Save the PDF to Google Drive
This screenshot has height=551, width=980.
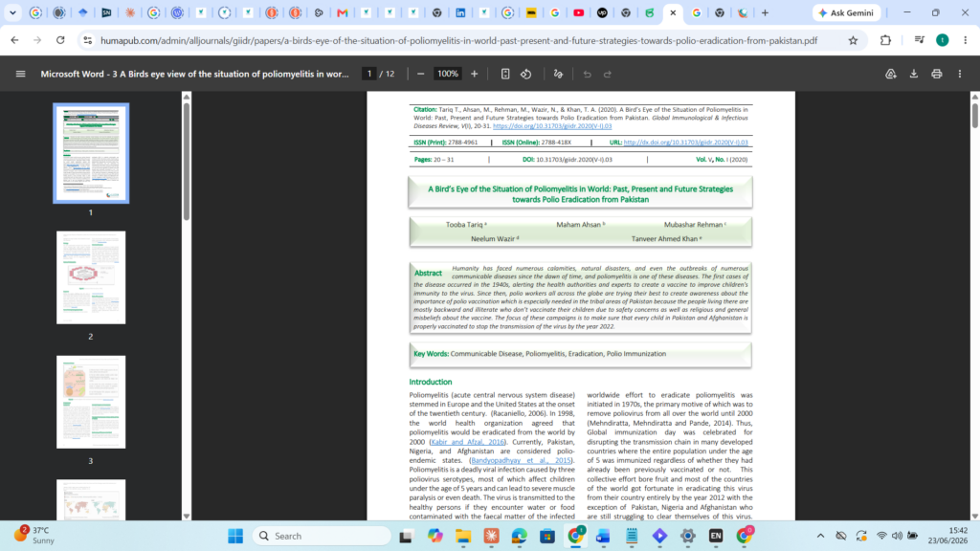[x=891, y=74]
